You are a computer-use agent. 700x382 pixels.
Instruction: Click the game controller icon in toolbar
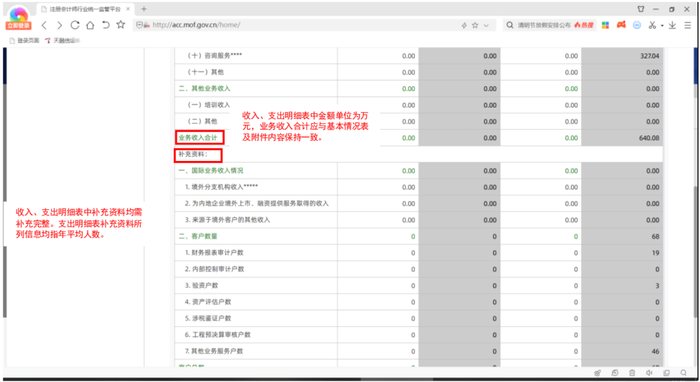[621, 25]
